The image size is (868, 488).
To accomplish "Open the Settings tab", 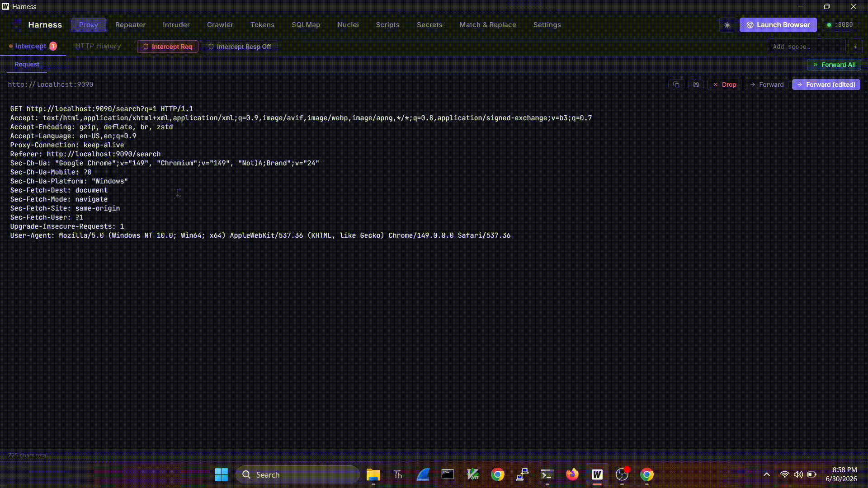I will (x=547, y=25).
